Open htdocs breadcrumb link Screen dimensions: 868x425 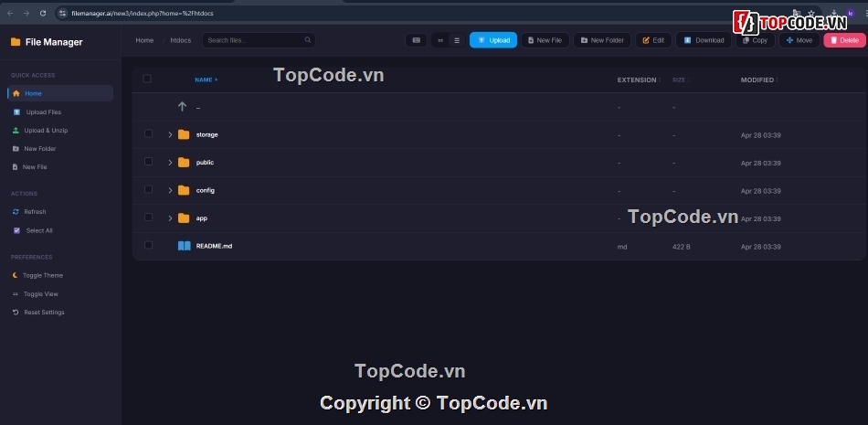coord(181,40)
